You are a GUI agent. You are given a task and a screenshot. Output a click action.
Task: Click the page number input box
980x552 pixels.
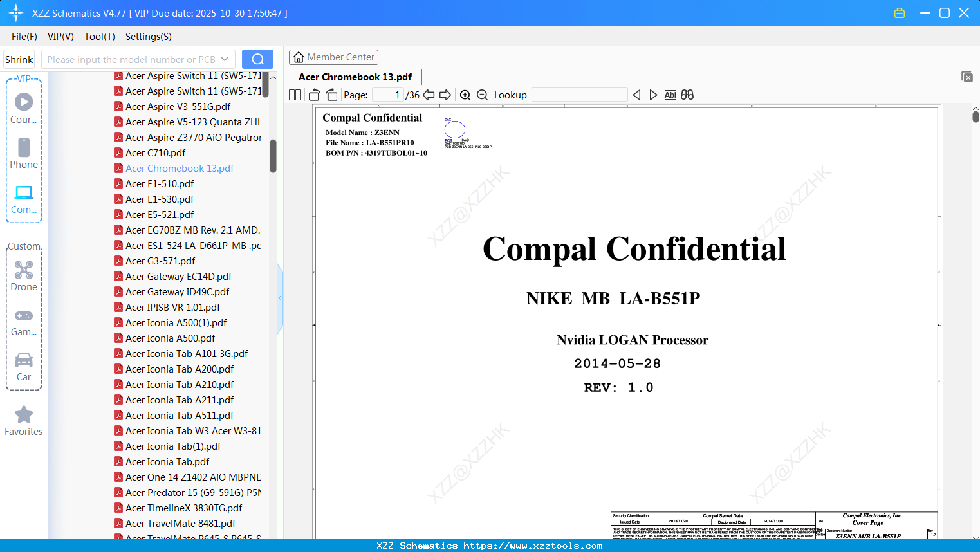(x=387, y=95)
